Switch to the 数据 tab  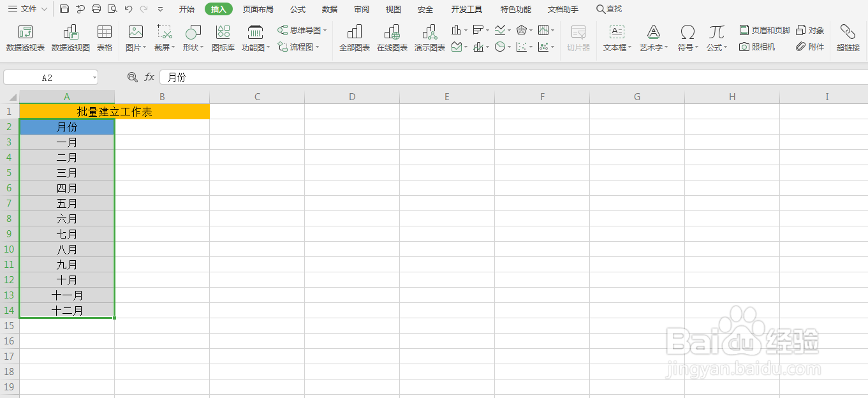330,9
